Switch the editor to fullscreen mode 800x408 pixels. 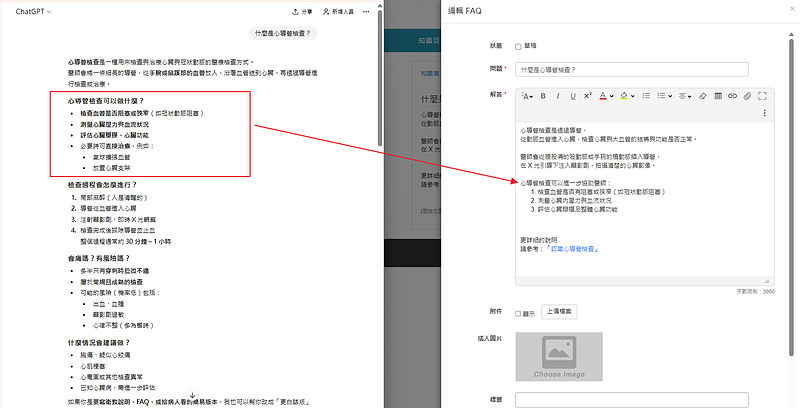pyautogui.click(x=762, y=96)
